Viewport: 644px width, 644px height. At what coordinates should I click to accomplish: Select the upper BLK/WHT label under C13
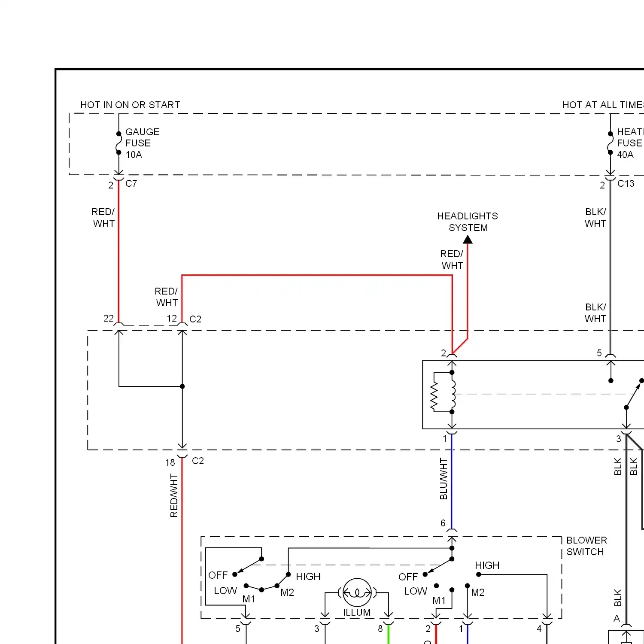(595, 217)
